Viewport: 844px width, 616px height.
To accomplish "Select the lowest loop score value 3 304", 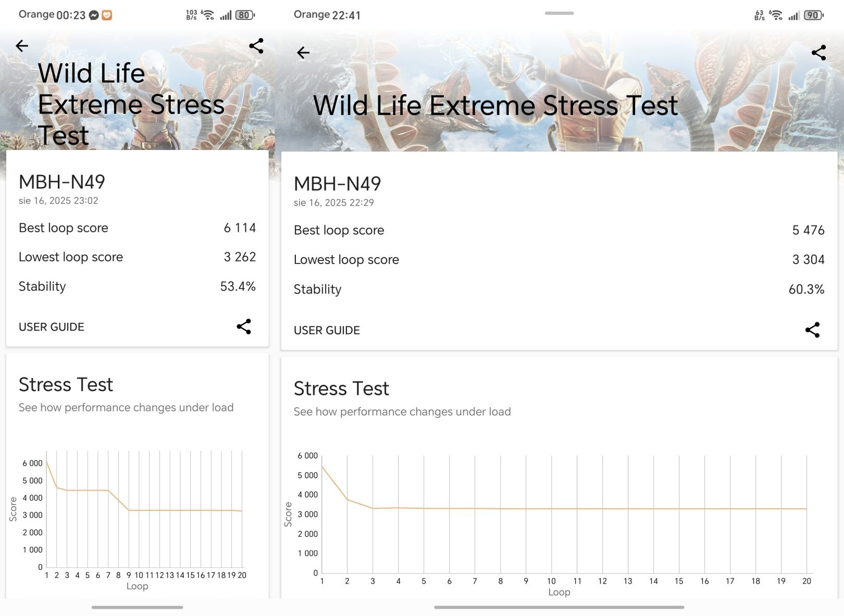I will [x=808, y=259].
